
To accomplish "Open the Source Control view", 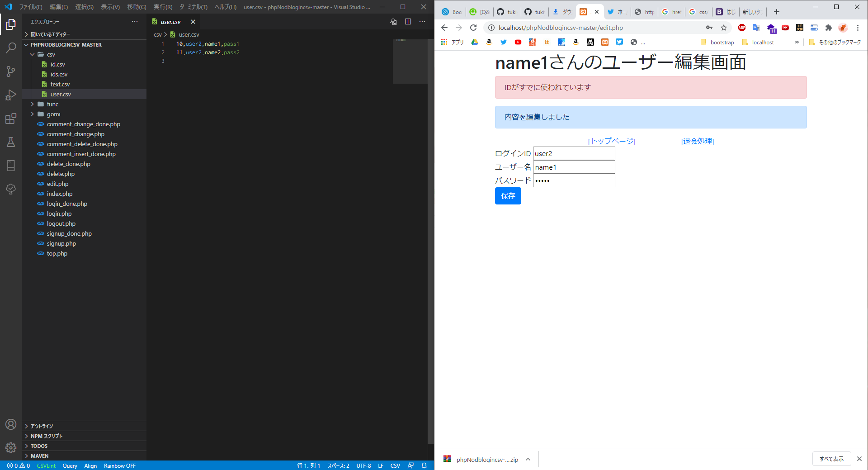I will coord(11,71).
